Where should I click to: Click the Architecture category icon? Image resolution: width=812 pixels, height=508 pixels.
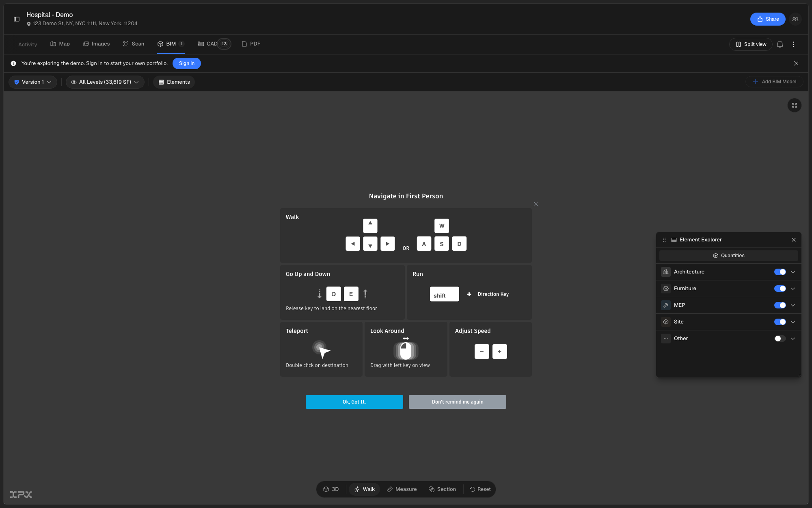coord(665,272)
